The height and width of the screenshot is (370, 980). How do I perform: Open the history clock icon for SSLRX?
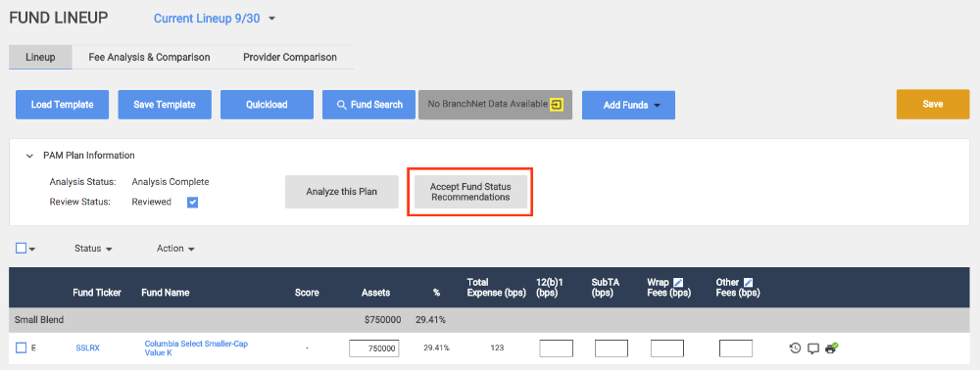coord(795,348)
